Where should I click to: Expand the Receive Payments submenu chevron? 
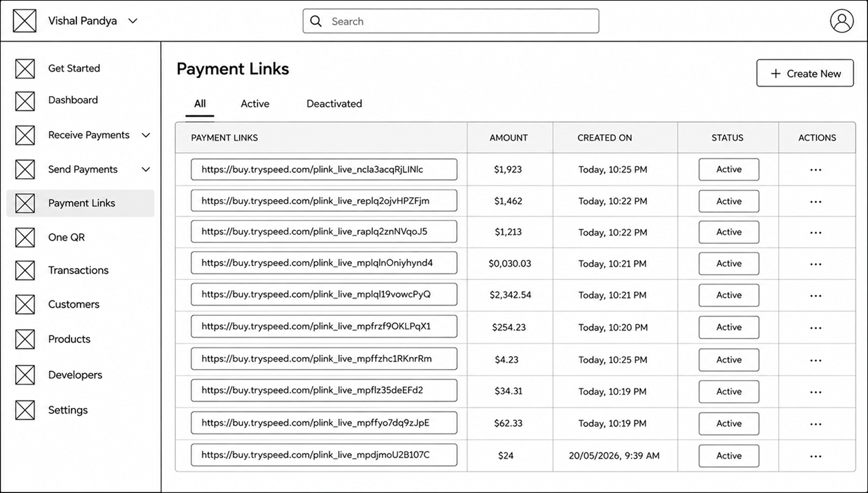[x=146, y=135]
